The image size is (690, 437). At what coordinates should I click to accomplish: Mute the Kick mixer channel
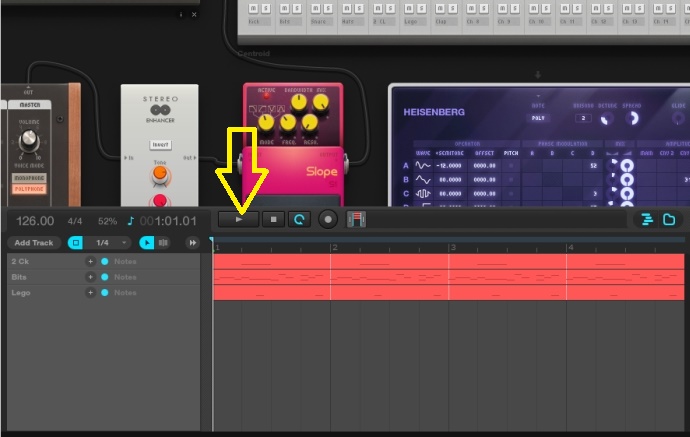pos(253,8)
